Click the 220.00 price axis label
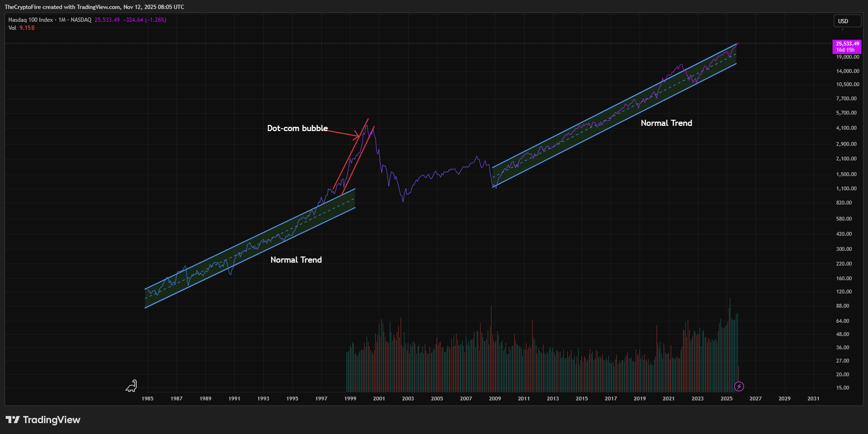The height and width of the screenshot is (434, 868). [844, 264]
